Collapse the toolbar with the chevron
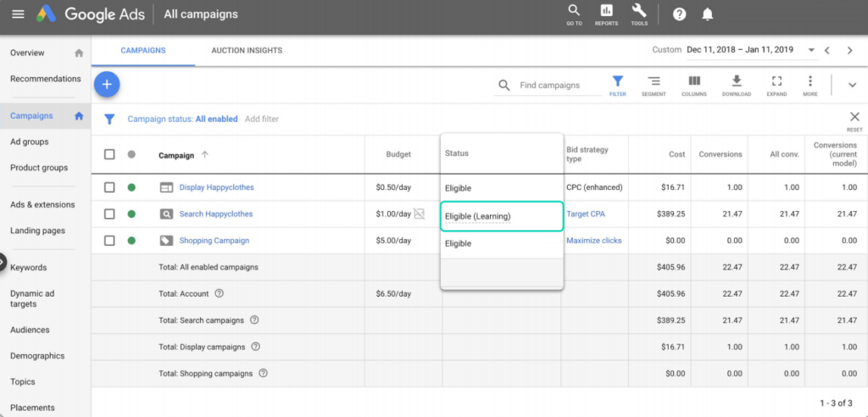The width and height of the screenshot is (868, 417). pos(852,85)
